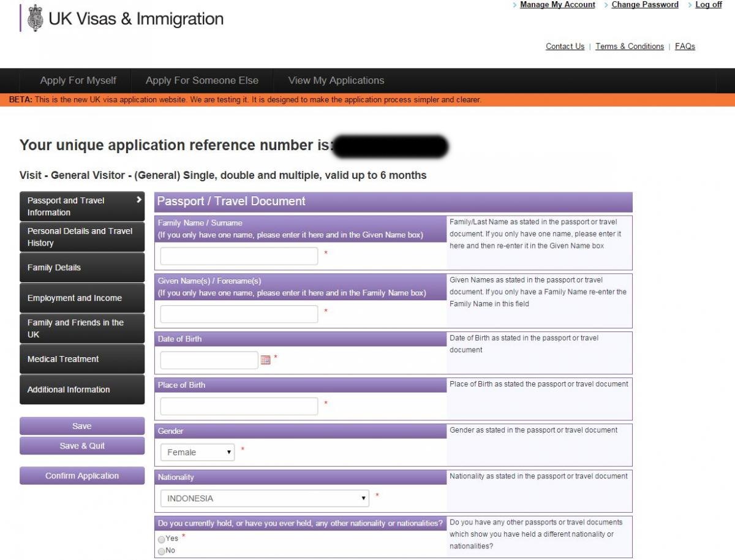Open the Apply For Myself tab
Screen dimensions: 735x560
pyautogui.click(x=78, y=80)
